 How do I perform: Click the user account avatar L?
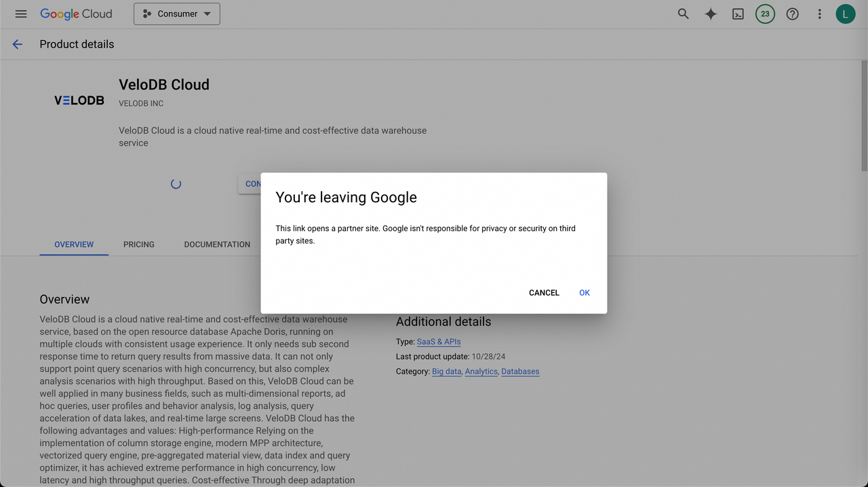(x=845, y=14)
